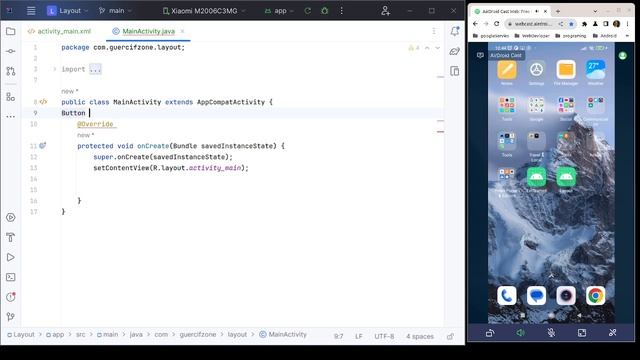Start debugging the app with bug icon
Image resolution: width=640 pixels, height=360 pixels.
tap(324, 11)
